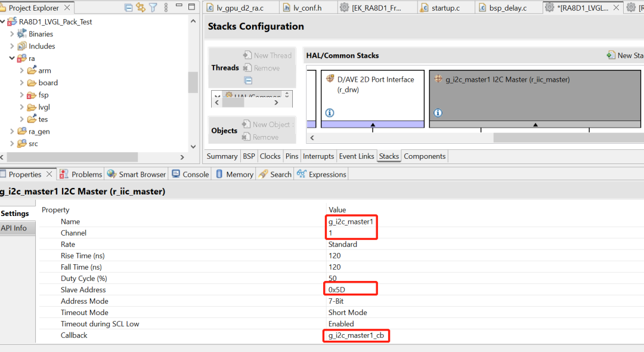Image resolution: width=644 pixels, height=352 pixels.
Task: Expand the Includes node
Action: pos(12,46)
